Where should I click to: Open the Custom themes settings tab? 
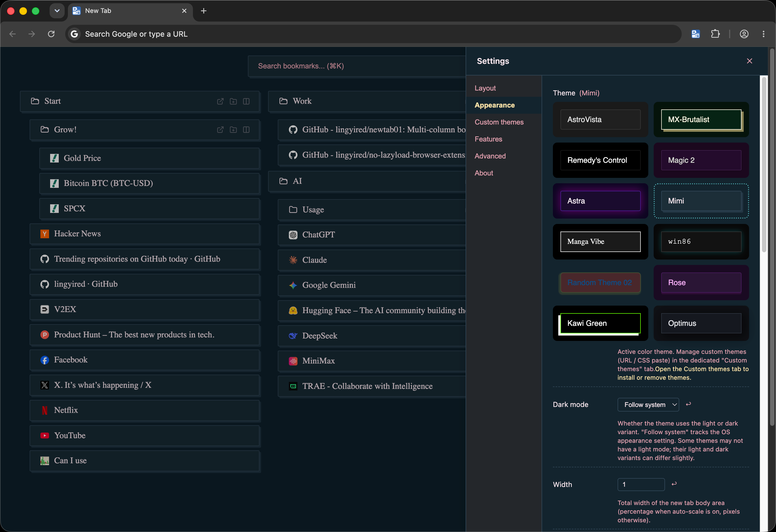[504, 122]
